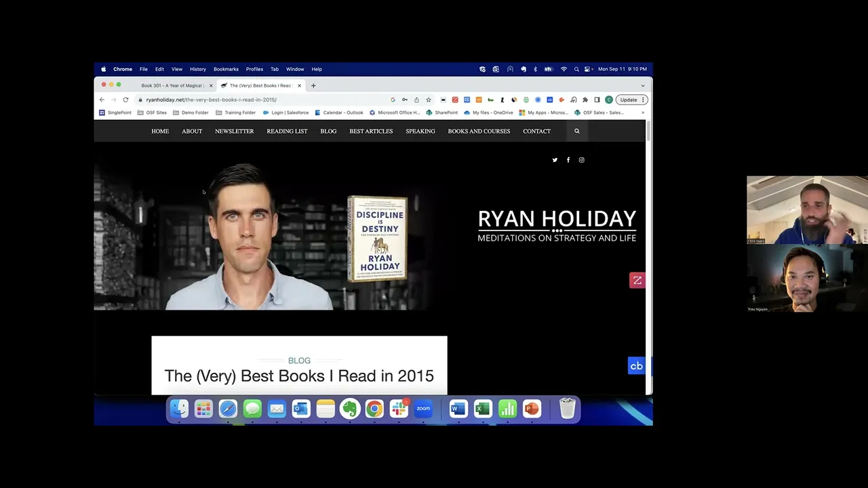Open the website search magnifier icon

(x=577, y=131)
